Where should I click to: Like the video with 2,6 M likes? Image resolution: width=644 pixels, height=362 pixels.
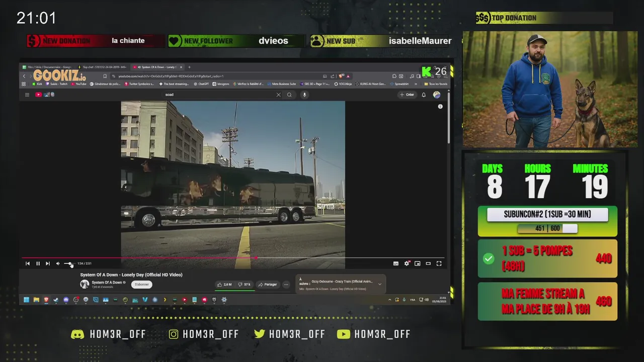(224, 285)
